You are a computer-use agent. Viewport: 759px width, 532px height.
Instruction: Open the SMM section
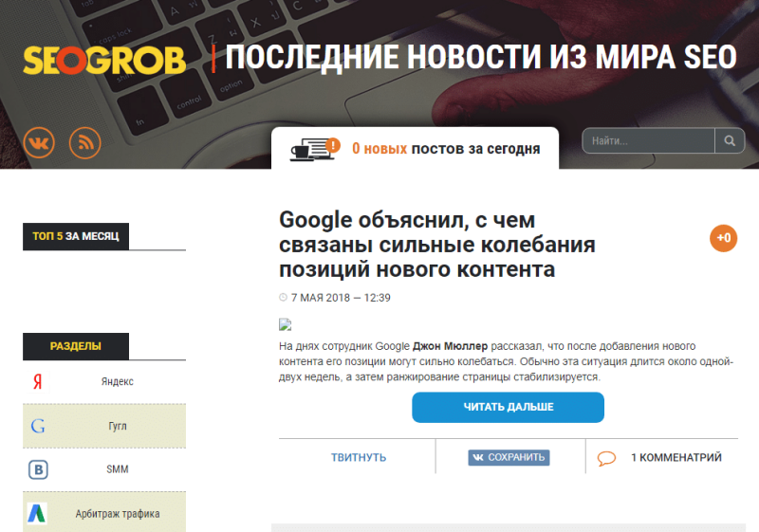[104, 469]
